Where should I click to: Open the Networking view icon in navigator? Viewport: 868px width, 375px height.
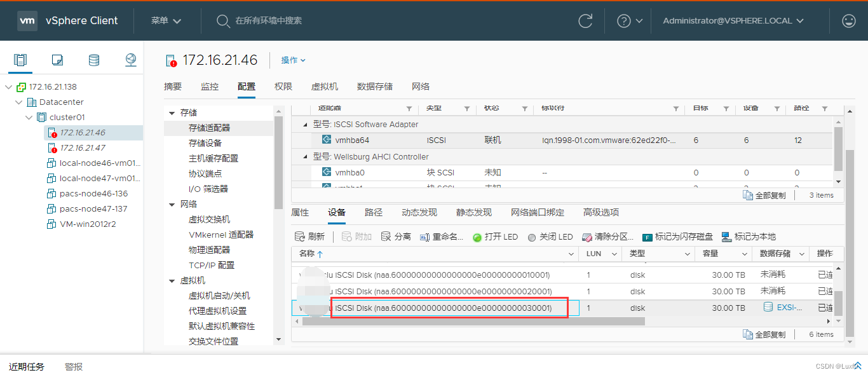click(x=131, y=60)
